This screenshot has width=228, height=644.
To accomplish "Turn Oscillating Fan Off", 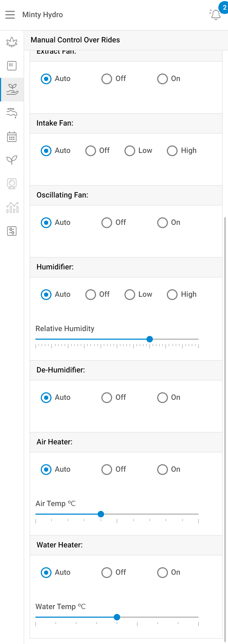I will click(106, 223).
